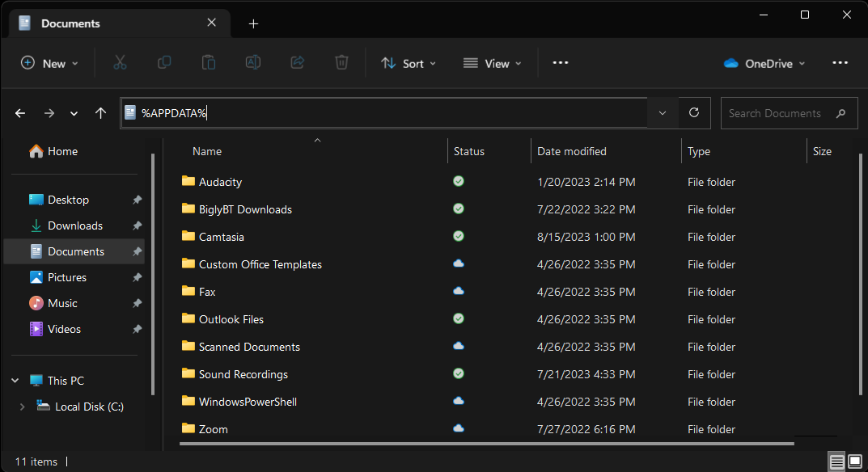Switch to details view layout icon
This screenshot has height=472, width=868.
click(x=837, y=461)
